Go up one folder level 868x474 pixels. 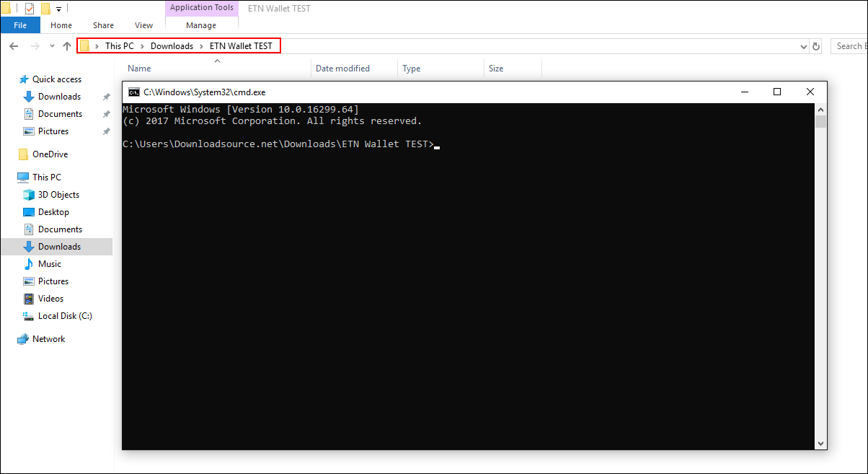(x=67, y=46)
